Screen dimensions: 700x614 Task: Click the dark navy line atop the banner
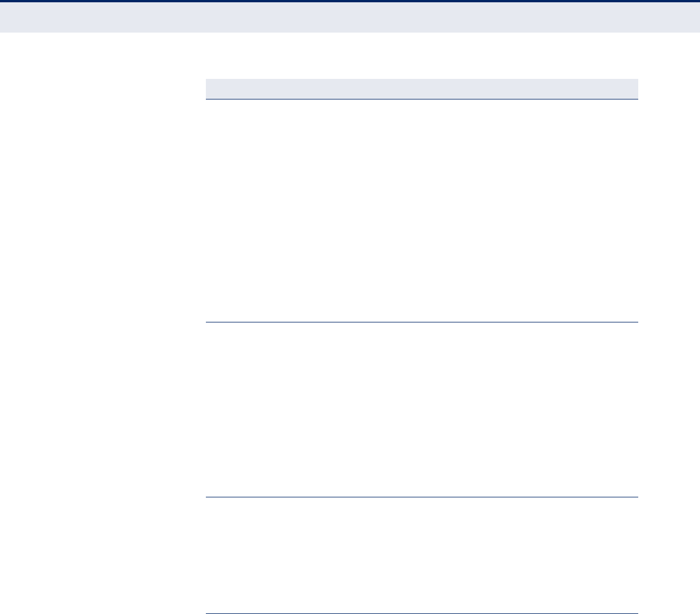pyautogui.click(x=350, y=1)
